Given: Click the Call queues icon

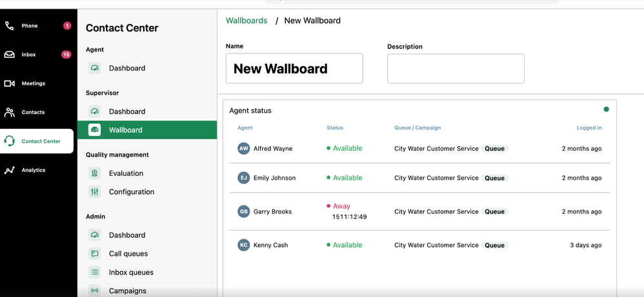Looking at the screenshot, I should [x=94, y=254].
